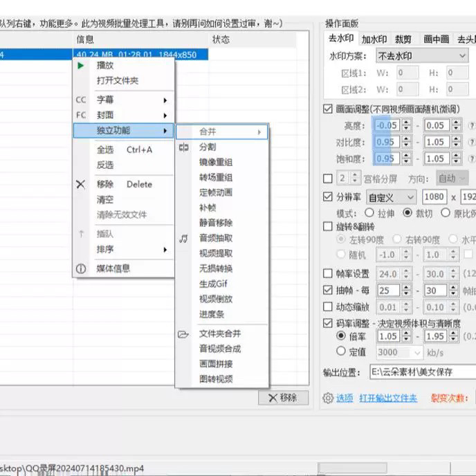
Task: Enable the 帧率设置 checkbox
Action: click(327, 273)
